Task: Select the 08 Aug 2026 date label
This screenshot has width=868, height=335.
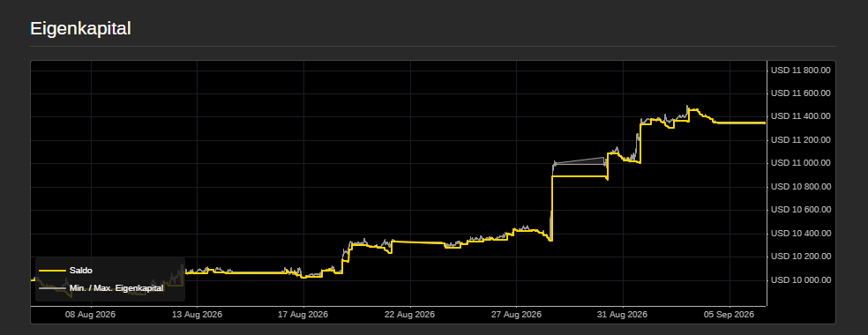Action: (x=90, y=315)
